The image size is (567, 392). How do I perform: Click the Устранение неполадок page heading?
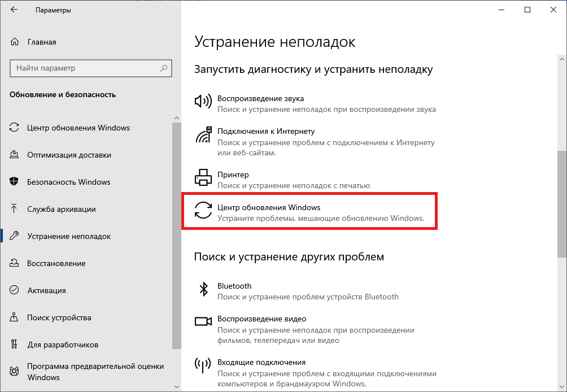(x=275, y=42)
